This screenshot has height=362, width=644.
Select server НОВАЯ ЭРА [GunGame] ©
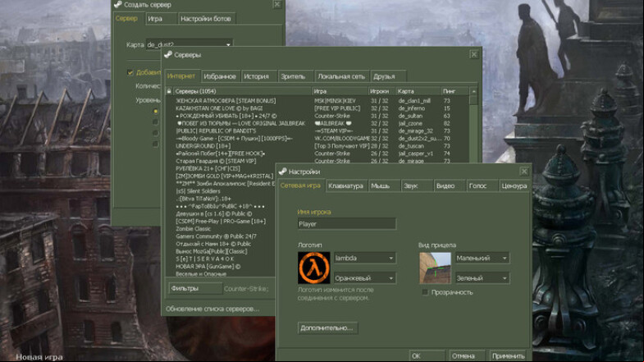(x=208, y=266)
